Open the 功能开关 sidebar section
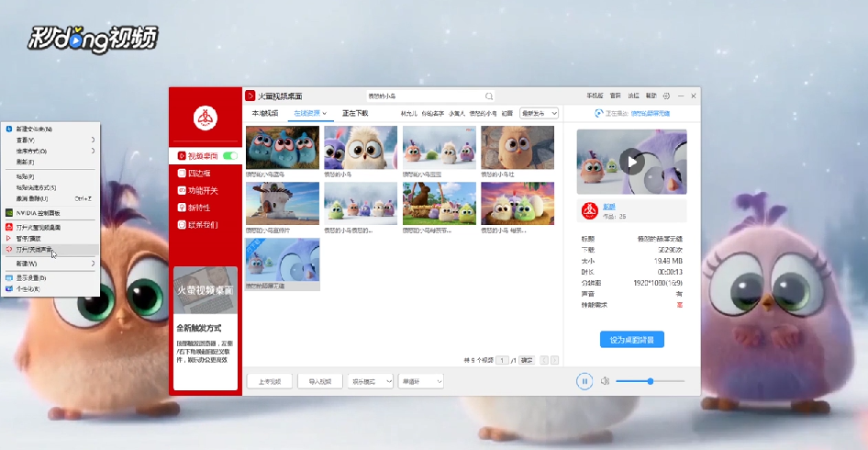This screenshot has height=450, width=868. (197, 191)
